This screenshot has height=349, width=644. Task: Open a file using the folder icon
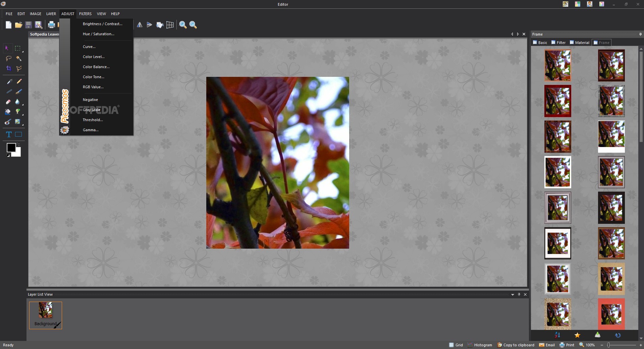point(18,24)
